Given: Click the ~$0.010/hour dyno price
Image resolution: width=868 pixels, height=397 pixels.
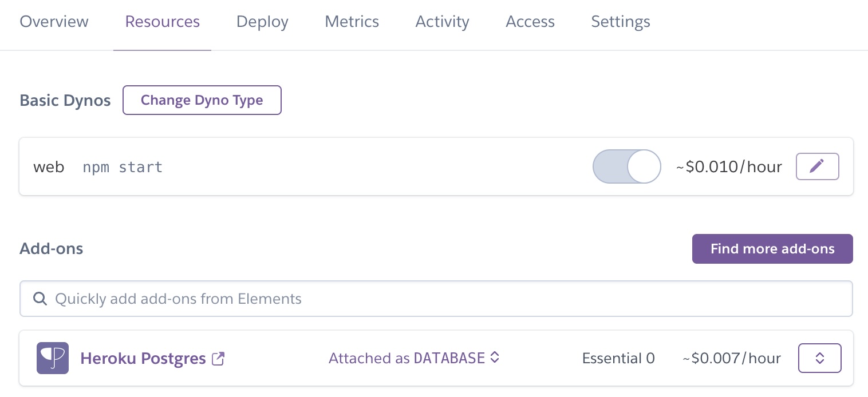Looking at the screenshot, I should (x=729, y=167).
